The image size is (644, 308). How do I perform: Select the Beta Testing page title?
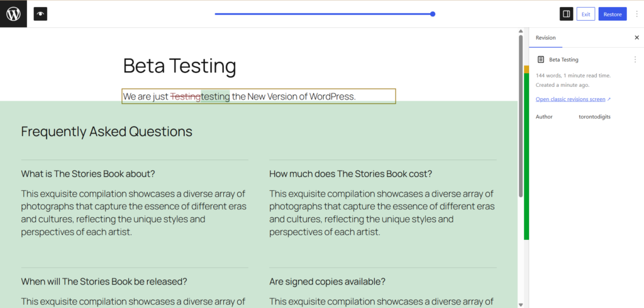[179, 66]
